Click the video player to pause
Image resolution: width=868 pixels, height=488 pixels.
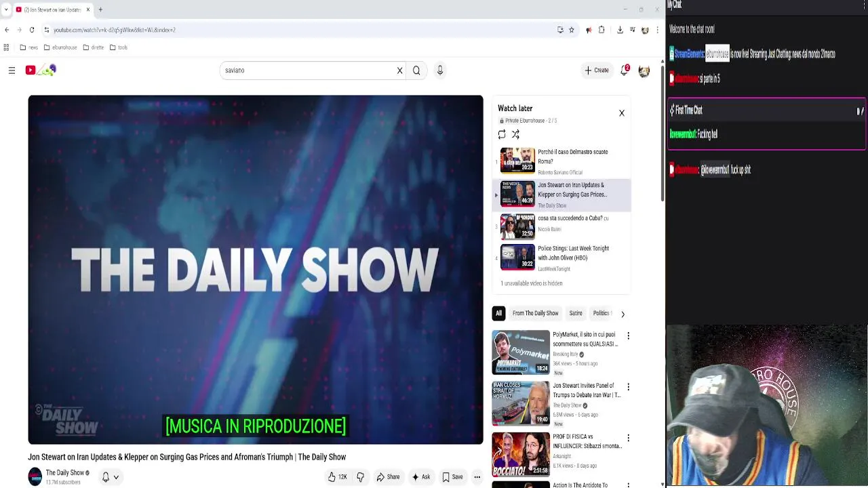click(256, 270)
